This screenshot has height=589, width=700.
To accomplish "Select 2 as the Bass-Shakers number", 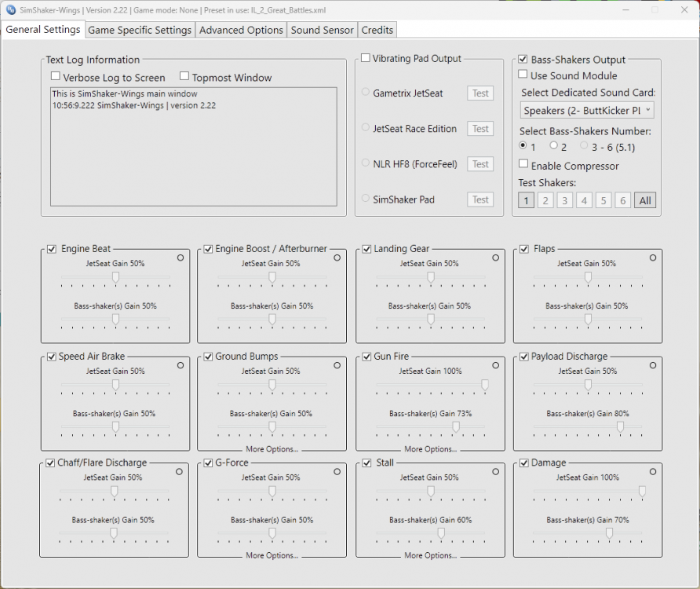I will 554,146.
